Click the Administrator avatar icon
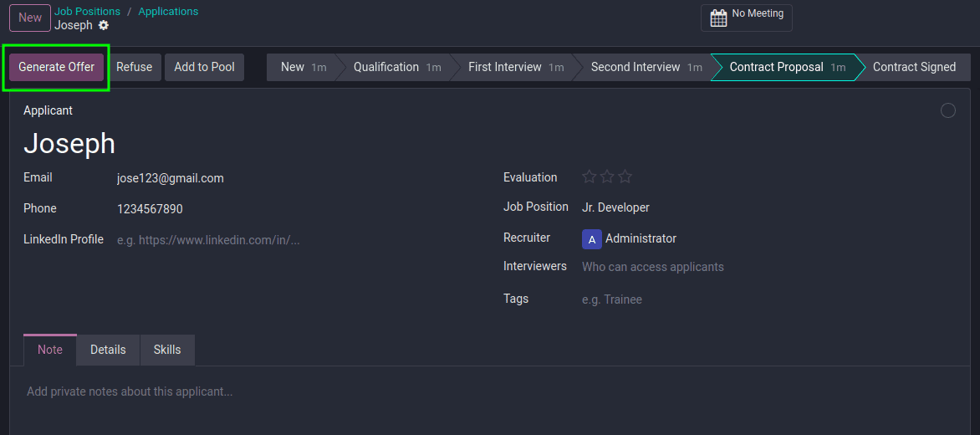 point(592,238)
